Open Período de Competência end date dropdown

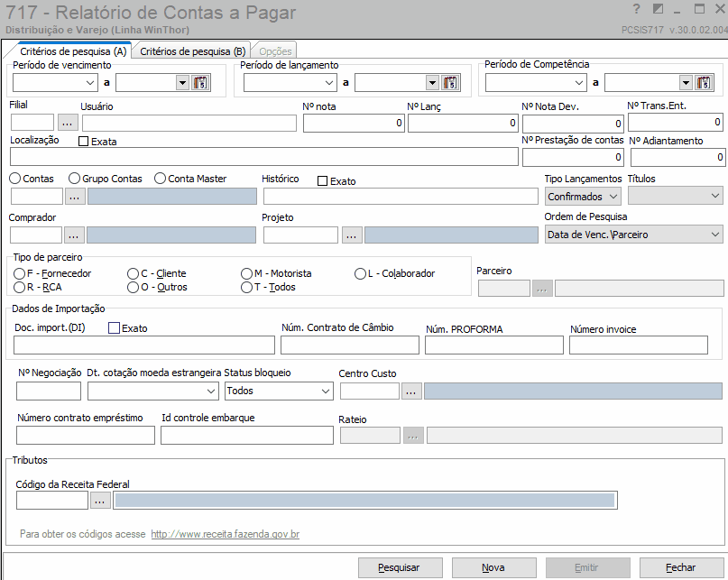click(686, 83)
